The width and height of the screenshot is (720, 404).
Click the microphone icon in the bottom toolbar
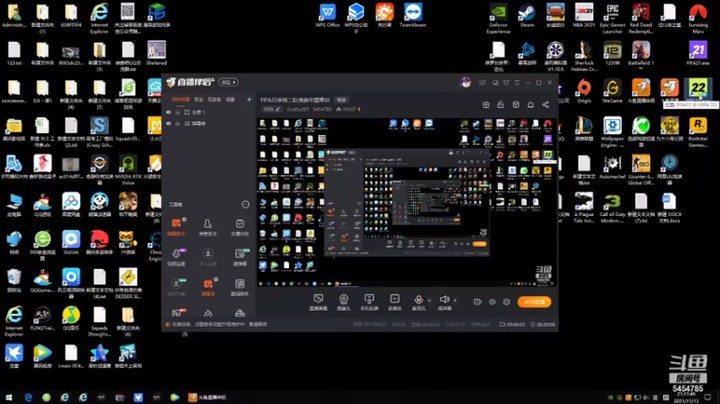click(x=418, y=299)
